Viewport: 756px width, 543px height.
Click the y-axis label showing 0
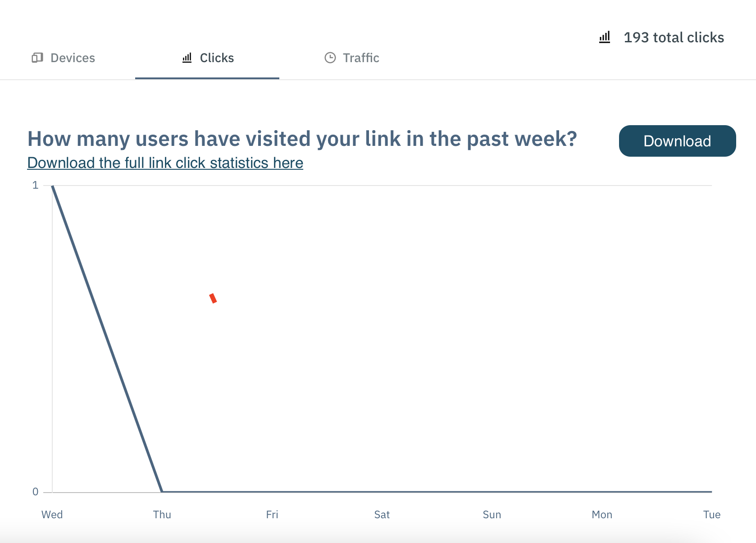point(35,491)
